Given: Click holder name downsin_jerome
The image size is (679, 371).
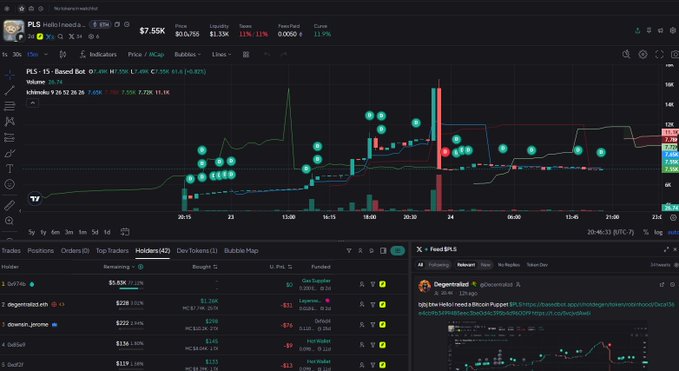Looking at the screenshot, I should (x=28, y=324).
